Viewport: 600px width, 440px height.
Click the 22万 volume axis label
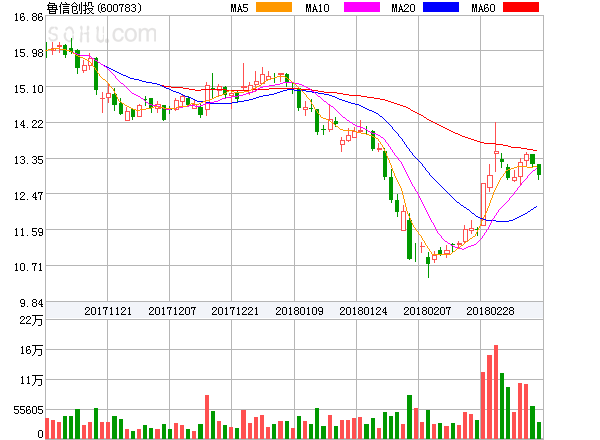31,320
